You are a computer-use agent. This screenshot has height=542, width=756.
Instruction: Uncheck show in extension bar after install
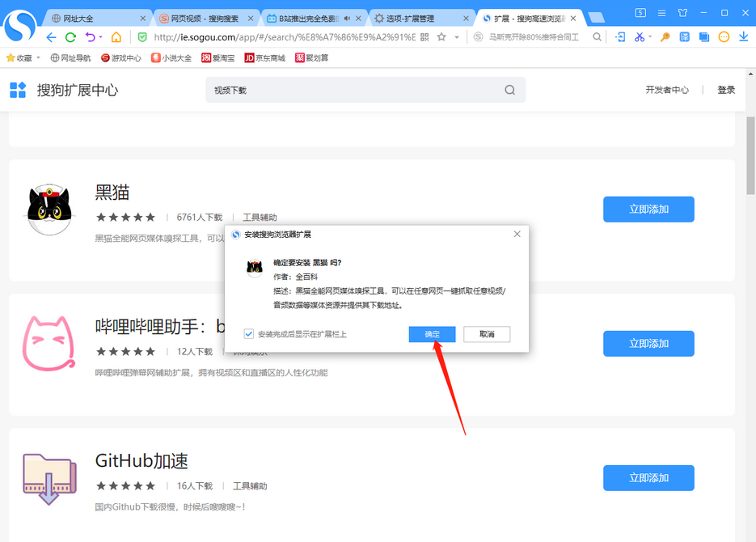249,334
